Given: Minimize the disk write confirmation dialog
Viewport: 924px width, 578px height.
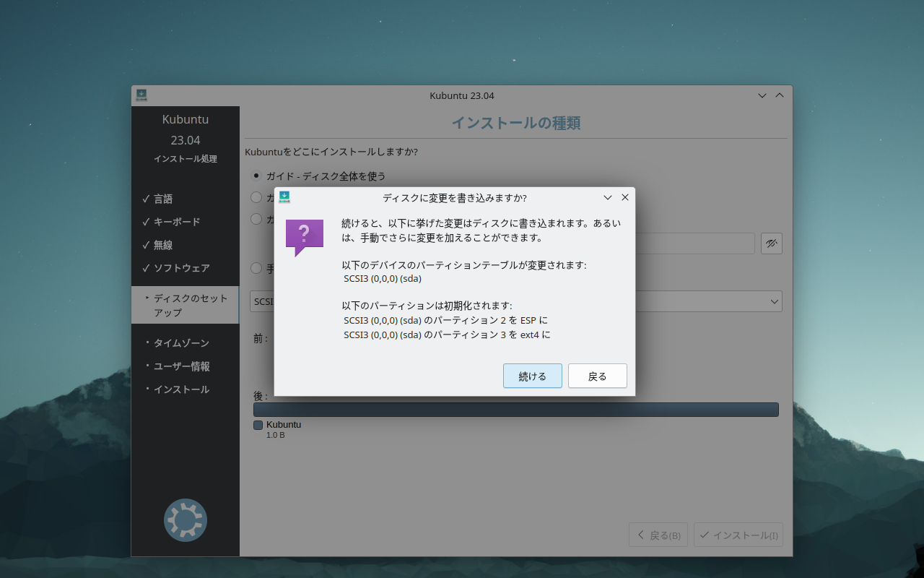Looking at the screenshot, I should 608,197.
